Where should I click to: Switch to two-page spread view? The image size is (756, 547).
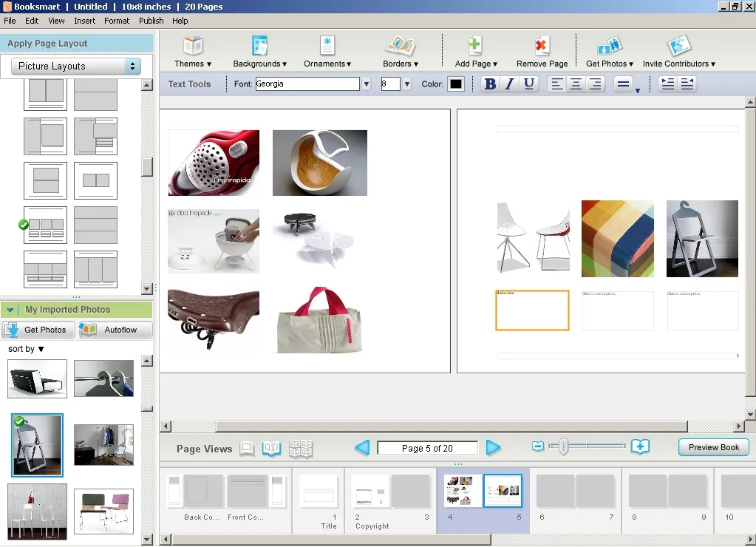(x=271, y=449)
